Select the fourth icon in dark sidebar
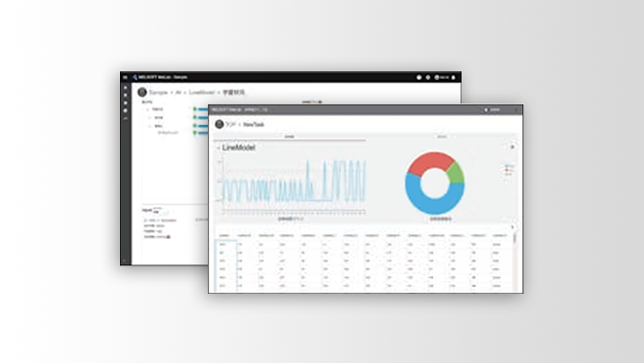The height and width of the screenshot is (363, 644). point(126,111)
